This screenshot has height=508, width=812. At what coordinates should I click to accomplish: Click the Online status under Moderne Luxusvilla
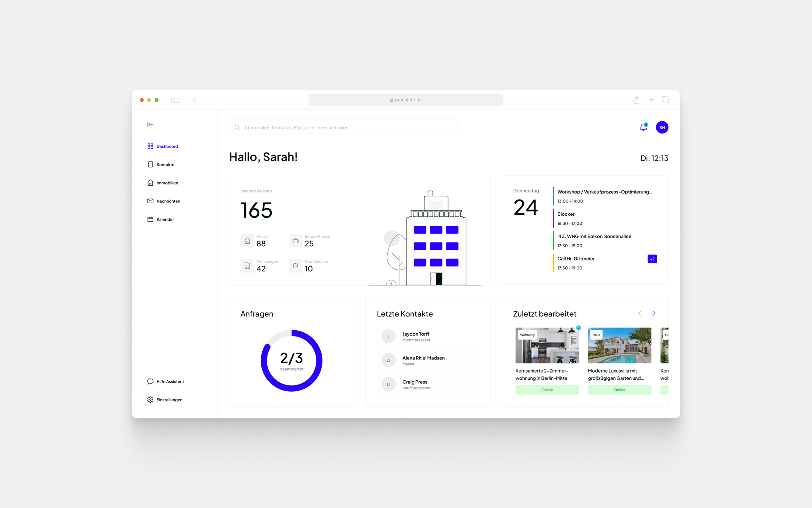[619, 390]
